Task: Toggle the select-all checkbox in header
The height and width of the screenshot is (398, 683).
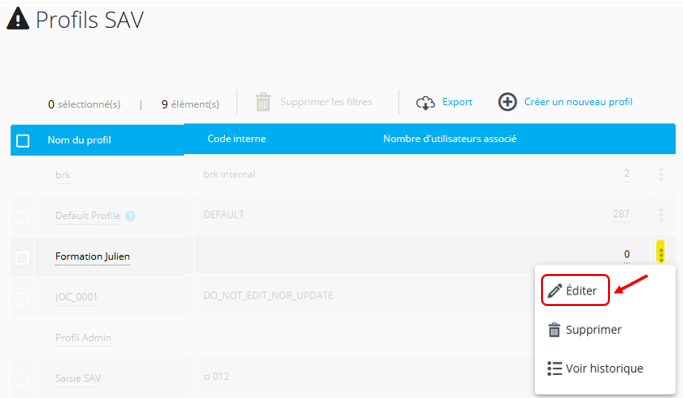Action: point(23,141)
